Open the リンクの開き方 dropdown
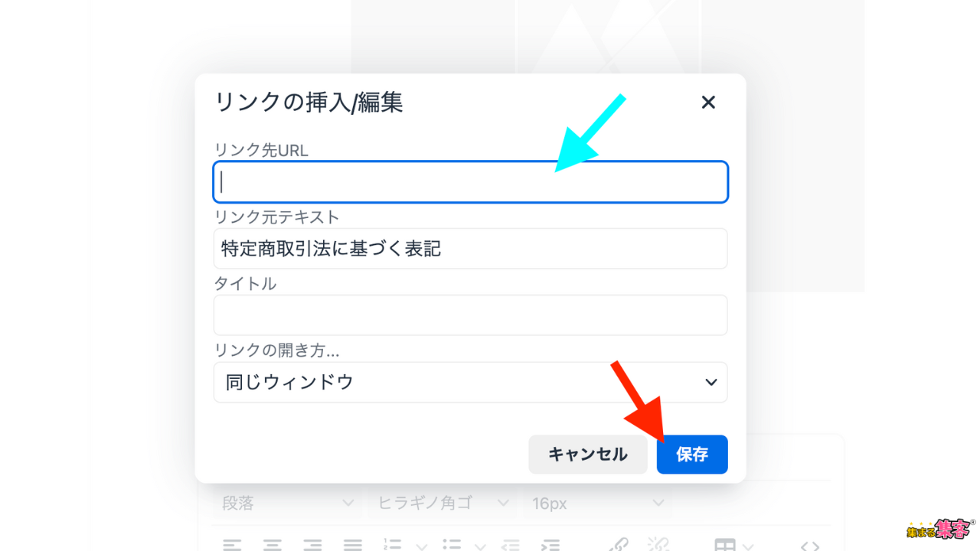The image size is (980, 551). [x=470, y=382]
